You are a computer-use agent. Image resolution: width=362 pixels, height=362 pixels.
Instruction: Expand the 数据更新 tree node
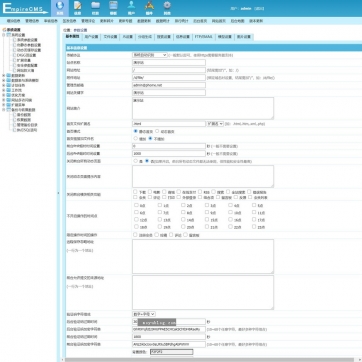(4, 76)
